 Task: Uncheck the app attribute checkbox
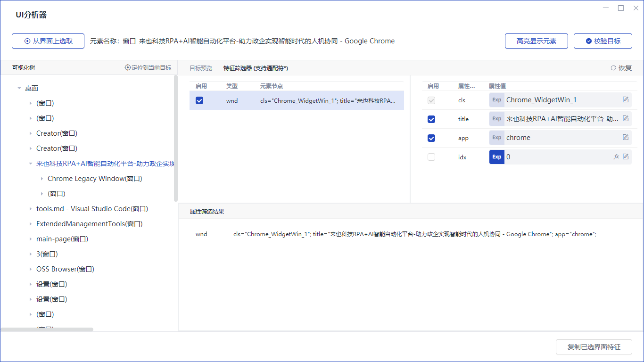pos(431,138)
